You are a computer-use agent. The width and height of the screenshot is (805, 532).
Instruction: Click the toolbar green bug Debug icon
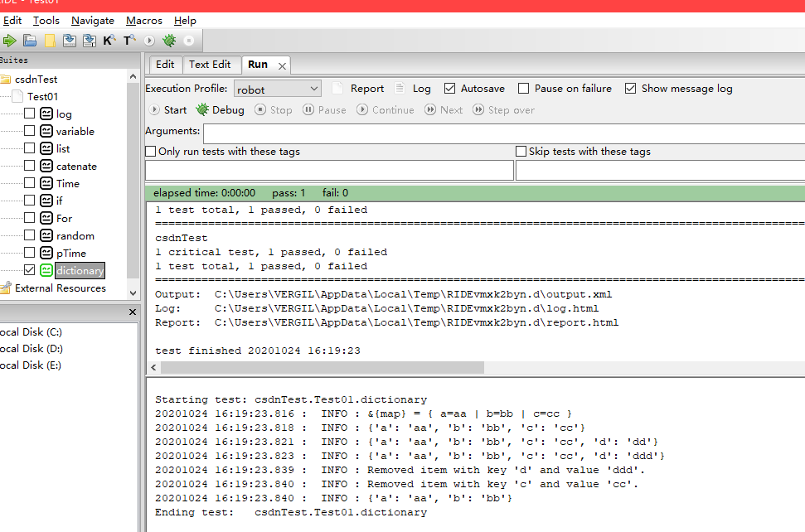pyautogui.click(x=169, y=41)
